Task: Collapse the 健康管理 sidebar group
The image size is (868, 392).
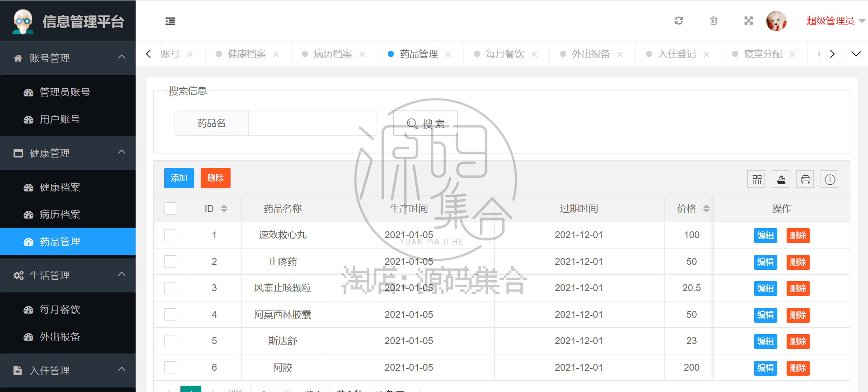Action: point(68,153)
